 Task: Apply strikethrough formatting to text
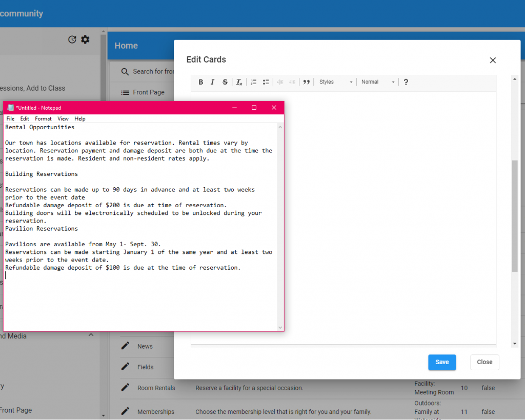click(225, 82)
